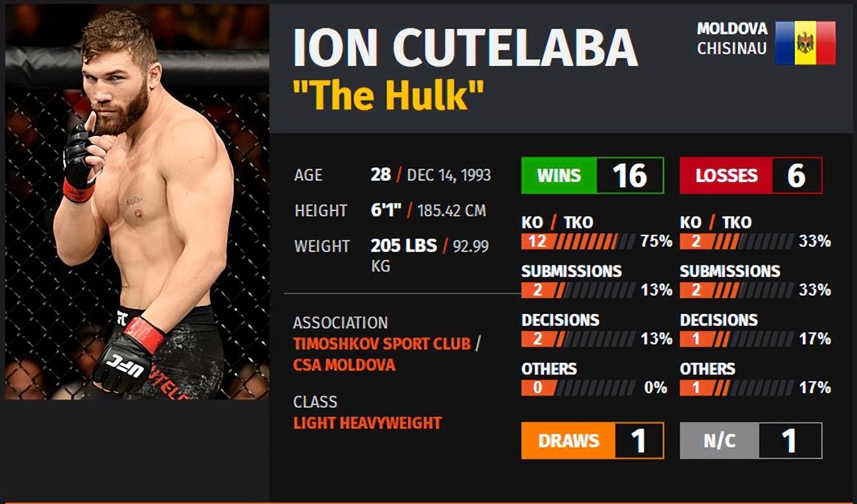Viewport: 857px width, 504px height.
Task: Click the gray N/C badge
Action: coord(719,441)
